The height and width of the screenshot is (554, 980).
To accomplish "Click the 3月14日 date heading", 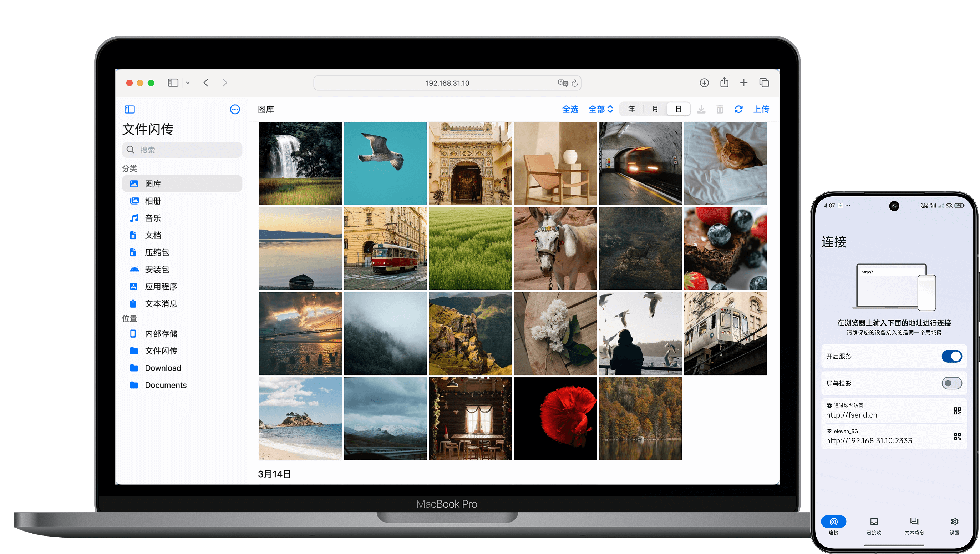I will point(274,474).
